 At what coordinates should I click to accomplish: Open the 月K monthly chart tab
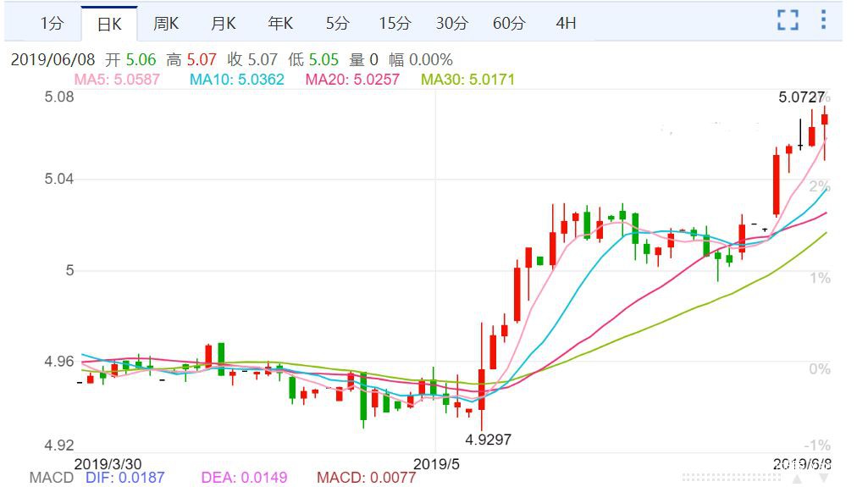[x=224, y=24]
